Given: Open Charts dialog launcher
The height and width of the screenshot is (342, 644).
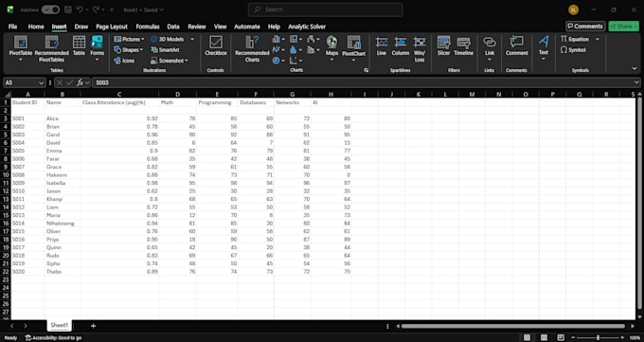Looking at the screenshot, I should (366, 70).
